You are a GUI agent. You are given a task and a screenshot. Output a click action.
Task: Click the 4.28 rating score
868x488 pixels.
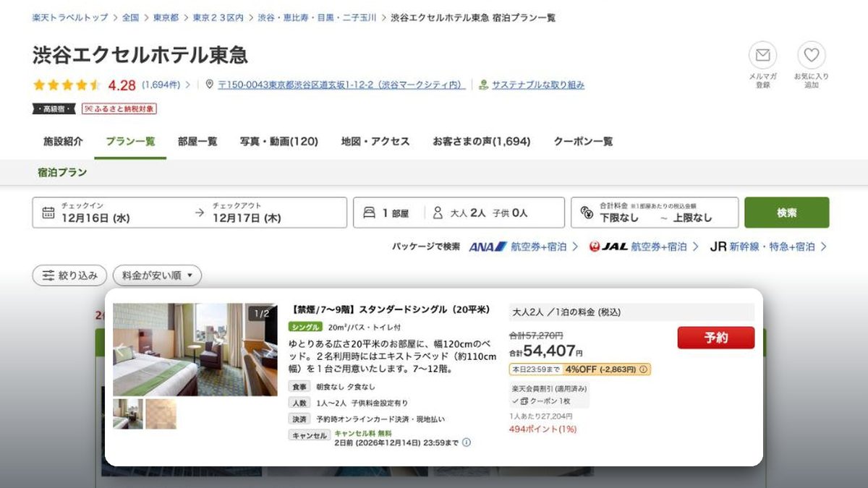[122, 85]
